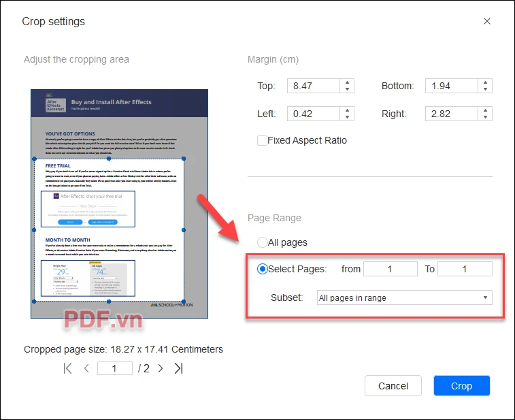Viewport: 515px width, 420px height.
Task: Choose the Select Pages radio option
Action: (262, 269)
